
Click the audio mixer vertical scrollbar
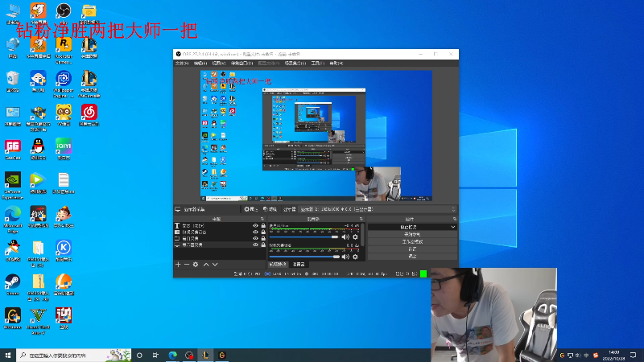coord(363,235)
